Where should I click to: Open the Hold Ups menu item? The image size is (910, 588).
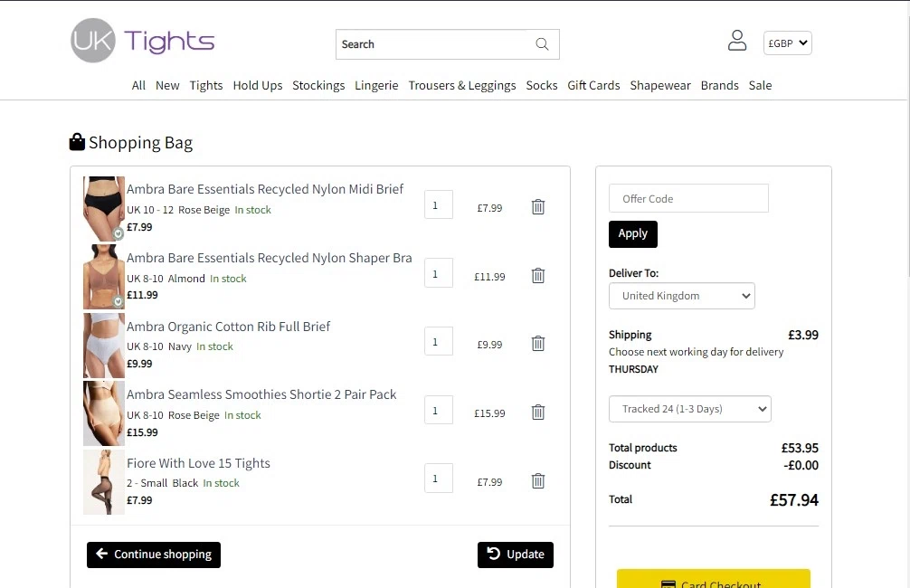pos(258,85)
